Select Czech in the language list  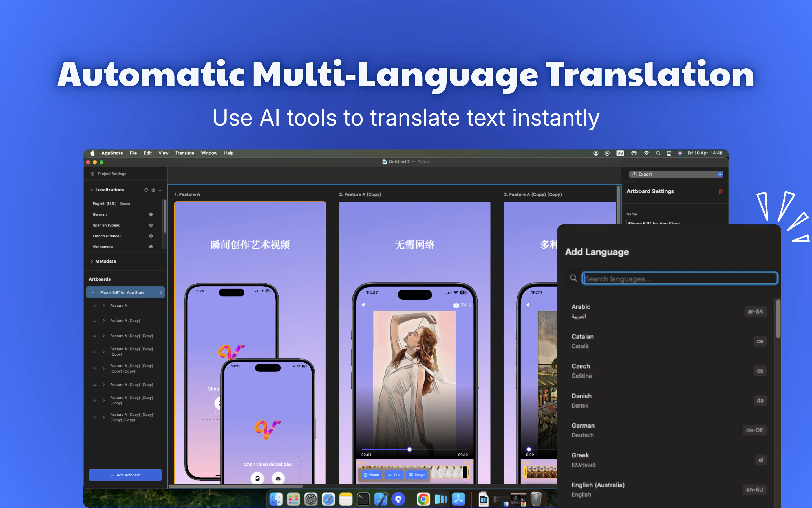click(x=669, y=371)
